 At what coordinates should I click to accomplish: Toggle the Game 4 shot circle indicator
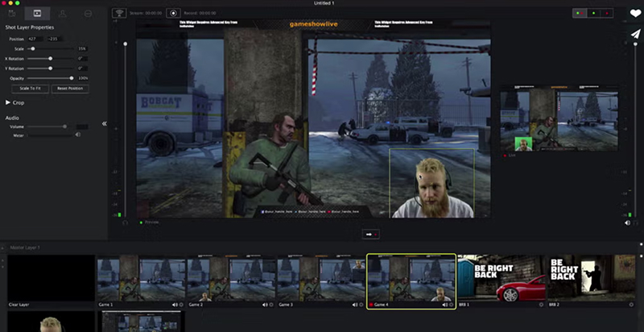click(x=451, y=305)
